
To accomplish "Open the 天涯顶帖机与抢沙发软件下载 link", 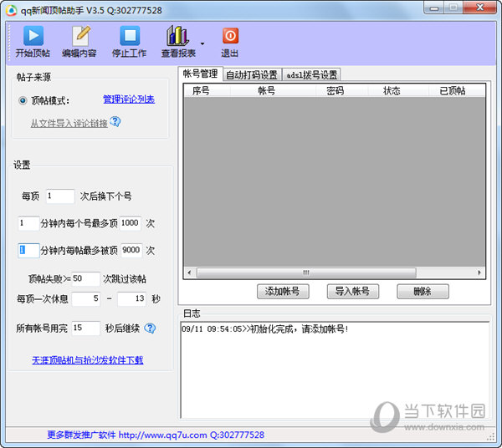I will pyautogui.click(x=87, y=360).
